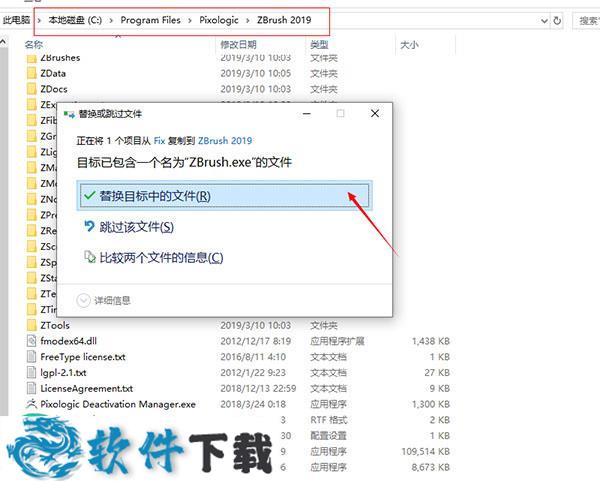Open the ZBrush 2019 destination link
This screenshot has width=600, height=481.
225,141
